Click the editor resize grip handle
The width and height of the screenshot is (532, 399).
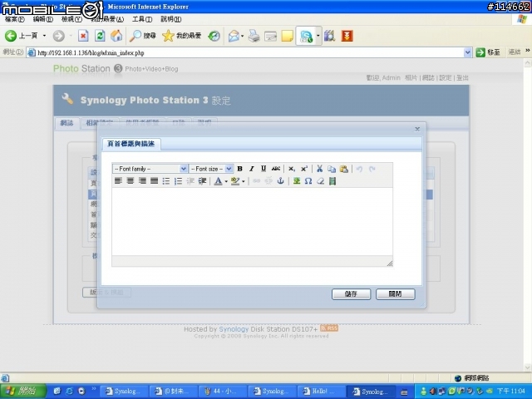coord(390,263)
